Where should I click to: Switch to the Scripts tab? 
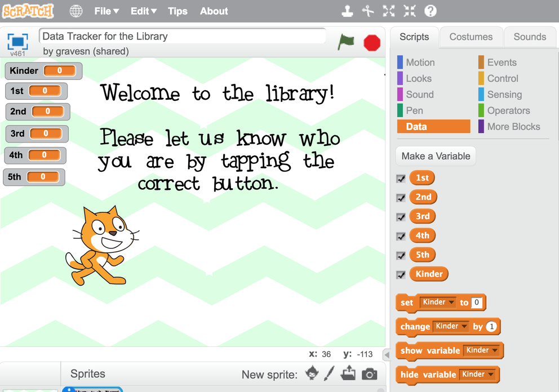click(x=414, y=37)
